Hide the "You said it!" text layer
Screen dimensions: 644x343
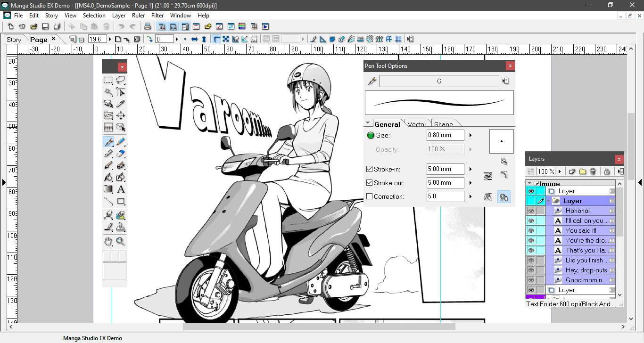(531, 230)
